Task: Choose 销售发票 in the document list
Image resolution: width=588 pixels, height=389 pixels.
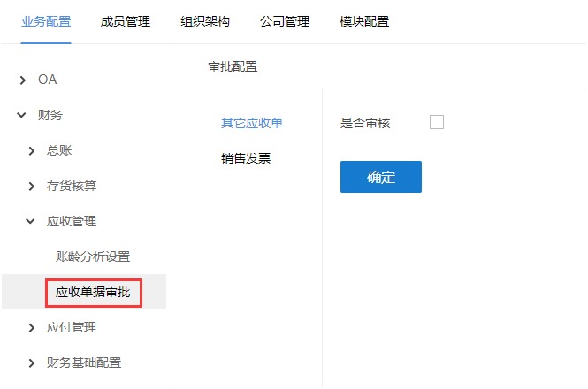Action: [246, 158]
